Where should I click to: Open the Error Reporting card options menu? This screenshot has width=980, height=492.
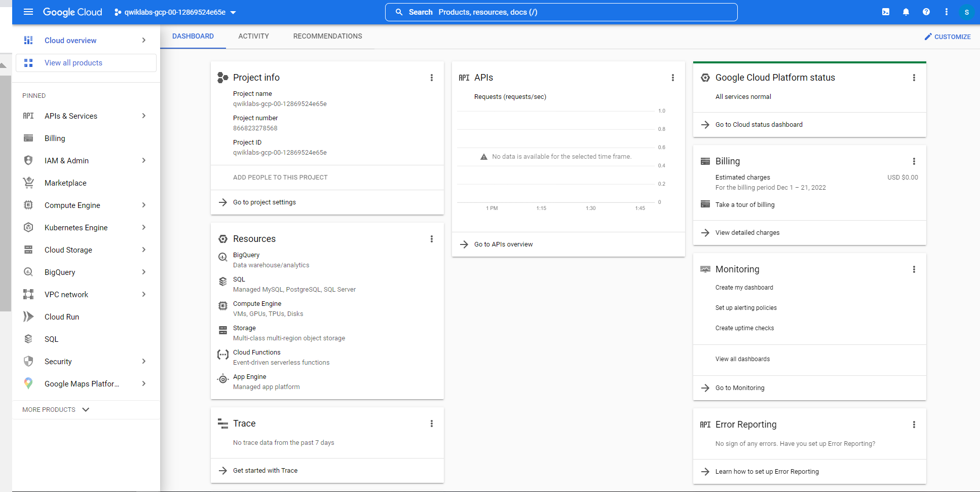914,425
